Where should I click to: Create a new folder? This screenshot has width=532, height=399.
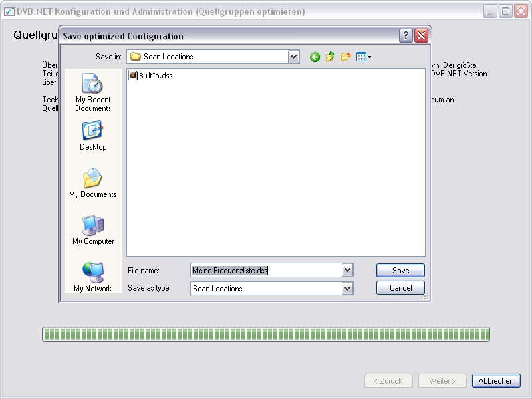(x=346, y=57)
